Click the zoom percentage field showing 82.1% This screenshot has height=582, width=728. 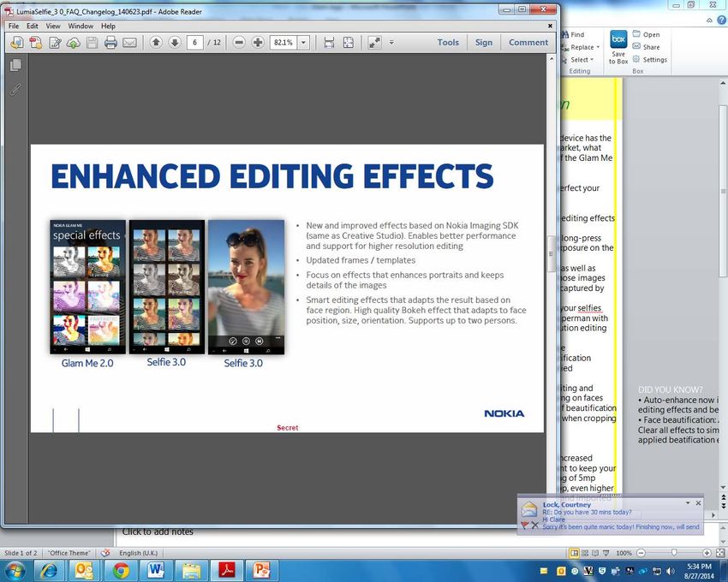click(283, 43)
